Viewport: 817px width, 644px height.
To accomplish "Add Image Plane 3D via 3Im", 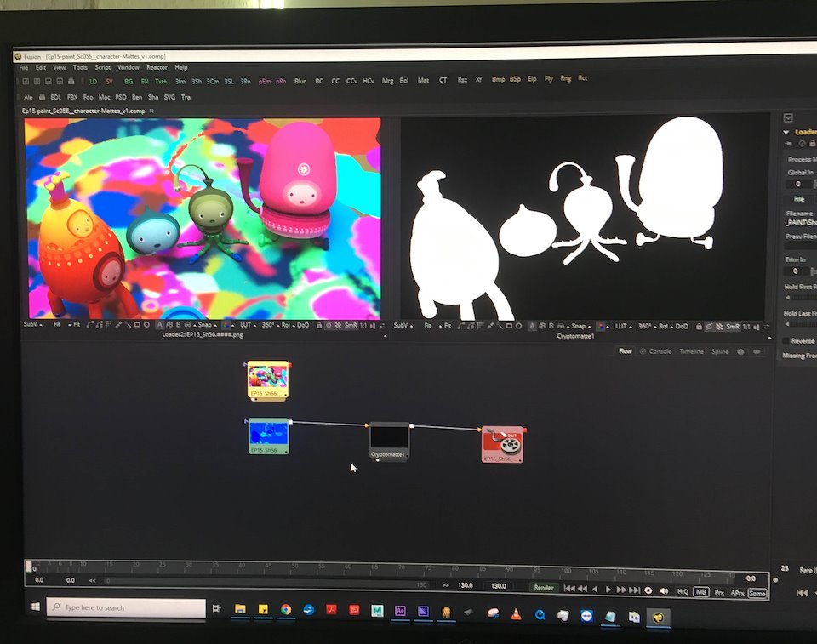I will click(180, 82).
